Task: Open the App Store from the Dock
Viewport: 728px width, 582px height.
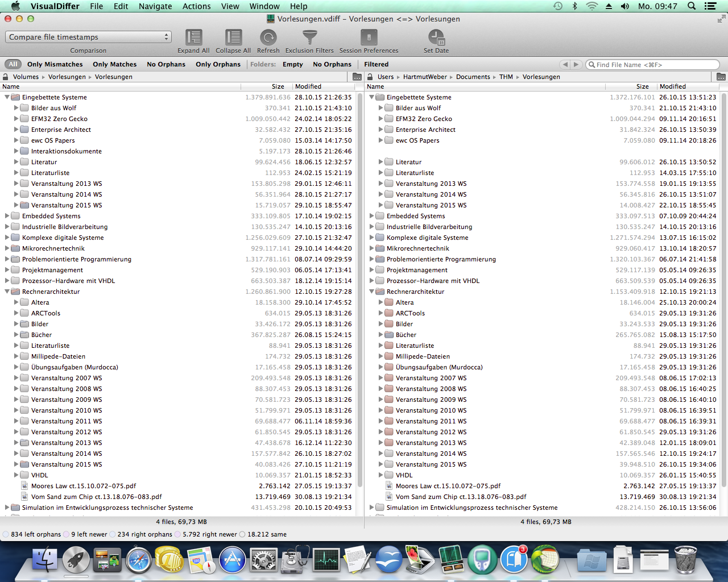Action: [x=232, y=560]
